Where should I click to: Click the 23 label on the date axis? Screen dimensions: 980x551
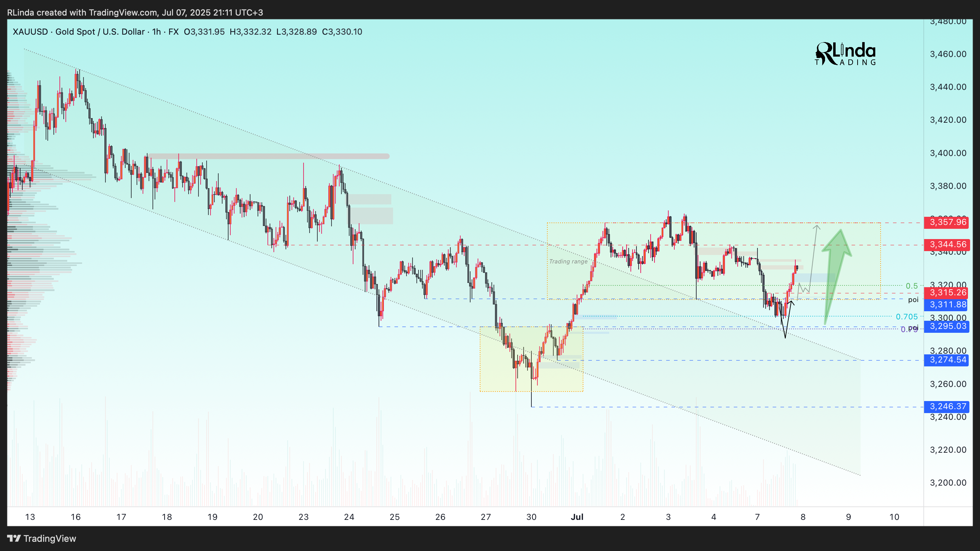point(304,517)
